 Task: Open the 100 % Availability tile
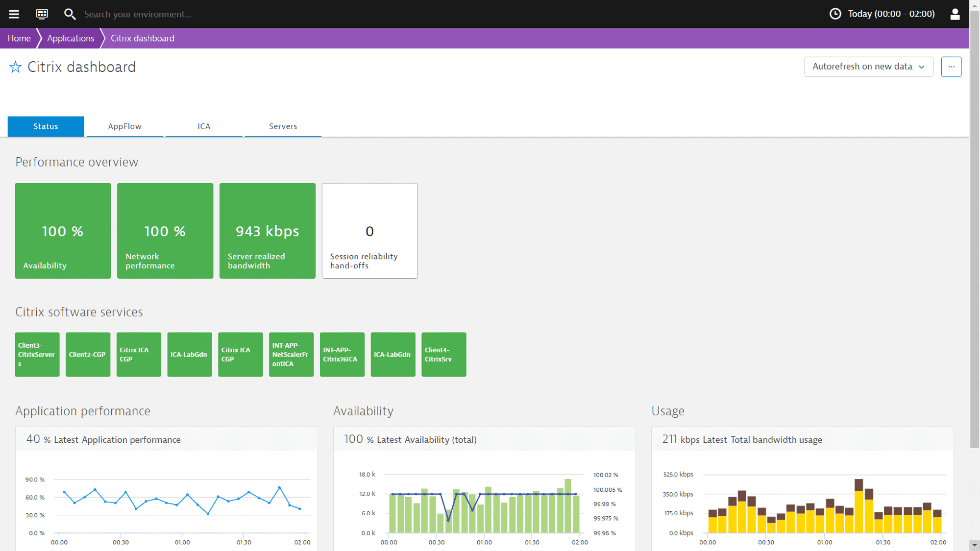pyautogui.click(x=63, y=231)
